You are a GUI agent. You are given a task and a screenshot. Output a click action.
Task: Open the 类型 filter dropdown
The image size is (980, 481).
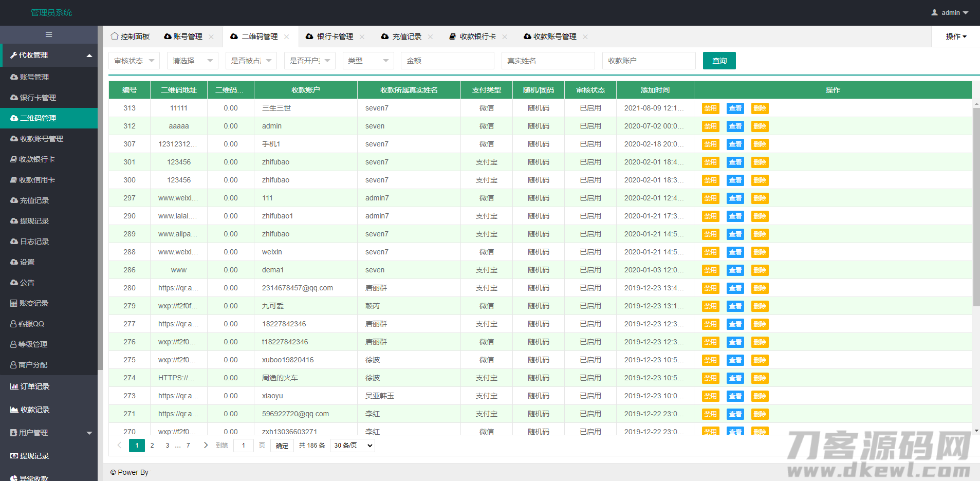tap(368, 61)
